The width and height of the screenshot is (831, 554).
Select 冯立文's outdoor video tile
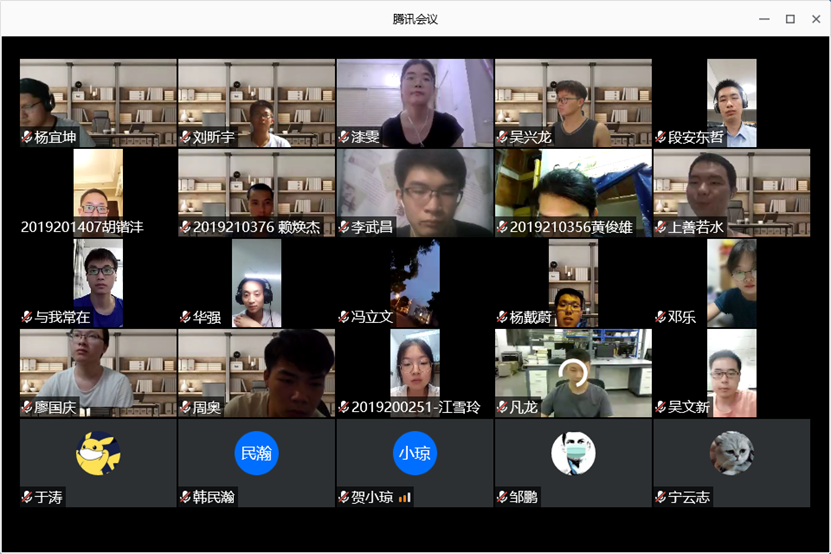[415, 283]
